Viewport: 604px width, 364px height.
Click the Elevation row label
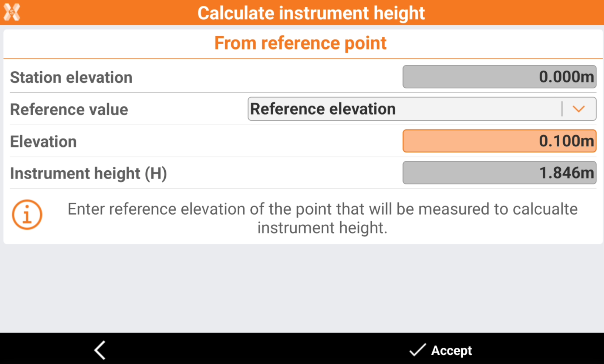point(43,142)
